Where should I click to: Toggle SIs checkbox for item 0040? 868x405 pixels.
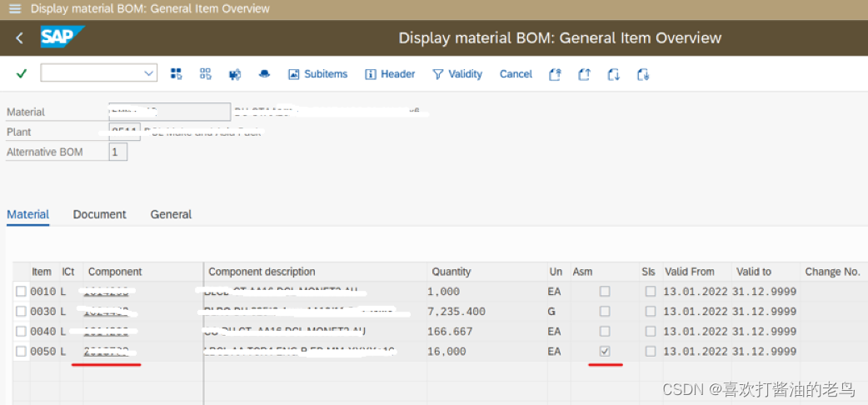coord(651,331)
